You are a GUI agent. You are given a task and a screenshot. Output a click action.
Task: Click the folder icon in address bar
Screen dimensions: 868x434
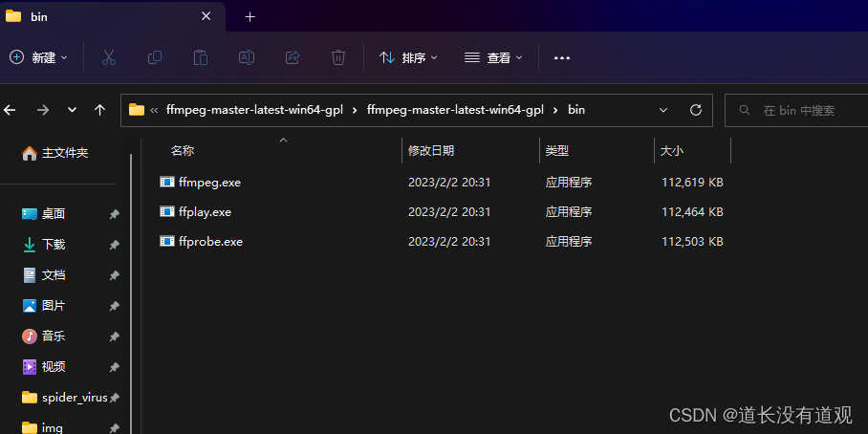point(137,110)
